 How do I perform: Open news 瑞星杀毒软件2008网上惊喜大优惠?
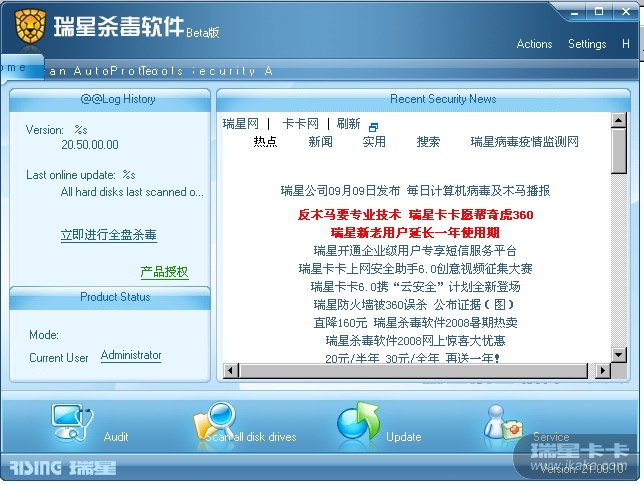[x=415, y=341]
